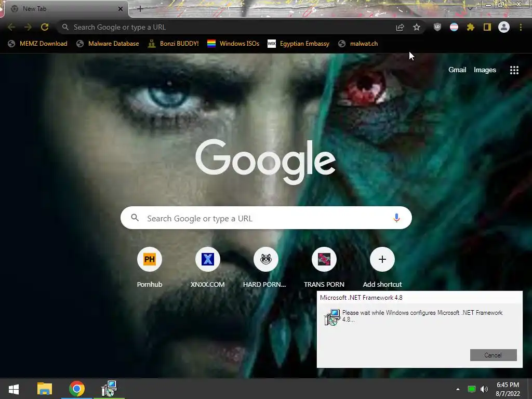Open the Chrome profile avatar
This screenshot has width=532, height=399.
pyautogui.click(x=504, y=27)
